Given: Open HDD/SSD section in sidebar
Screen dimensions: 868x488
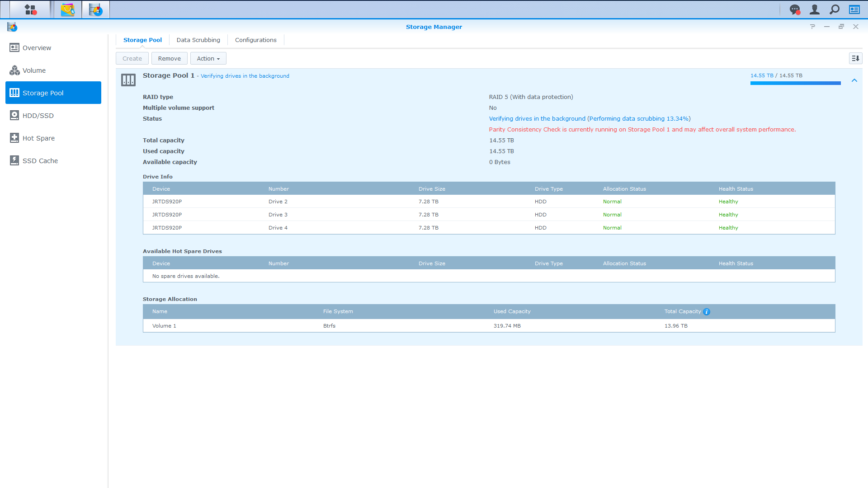Looking at the screenshot, I should (x=38, y=116).
